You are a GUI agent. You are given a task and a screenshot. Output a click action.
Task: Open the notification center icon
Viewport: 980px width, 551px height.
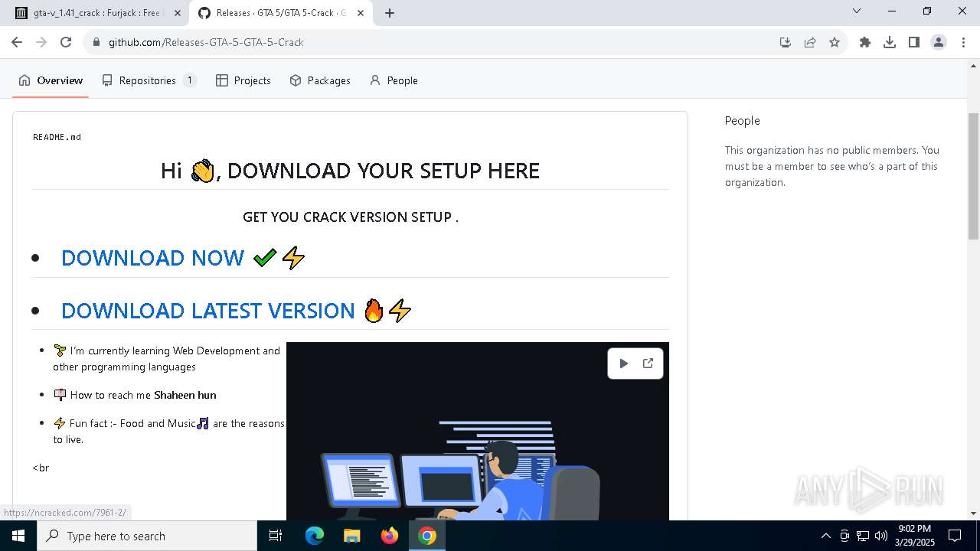(955, 536)
